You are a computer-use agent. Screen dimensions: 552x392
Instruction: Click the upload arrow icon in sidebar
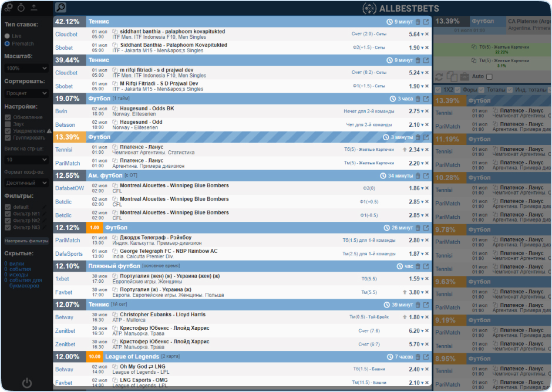click(33, 8)
